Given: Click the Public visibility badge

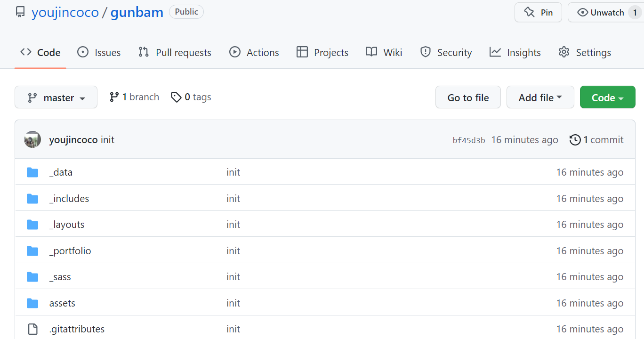Looking at the screenshot, I should [186, 12].
